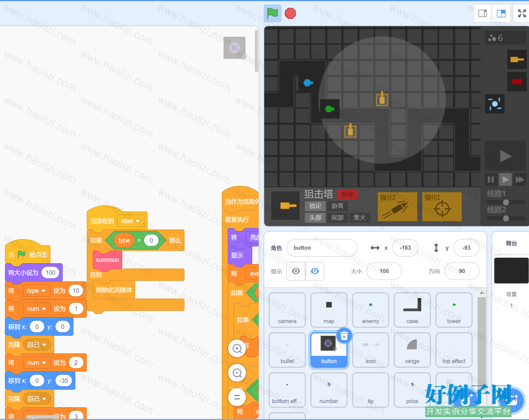Select the icon sprite
This screenshot has width=529, height=420.
coord(371,350)
